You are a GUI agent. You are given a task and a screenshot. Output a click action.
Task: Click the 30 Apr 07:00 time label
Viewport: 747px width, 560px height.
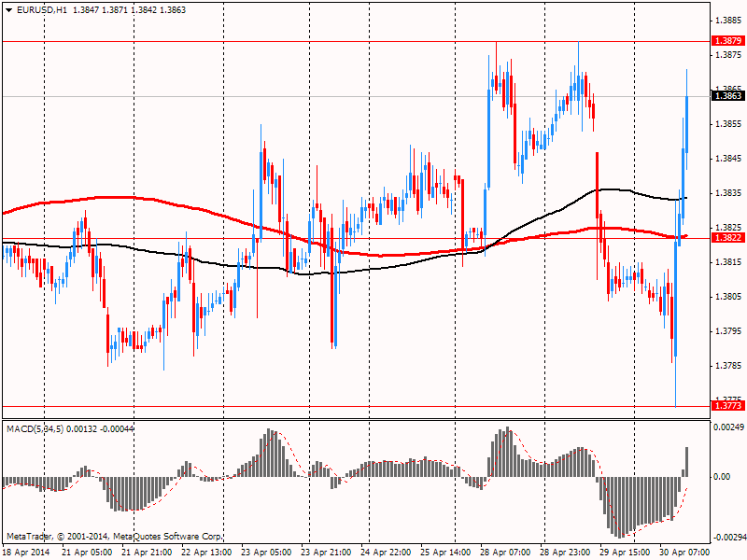(685, 553)
